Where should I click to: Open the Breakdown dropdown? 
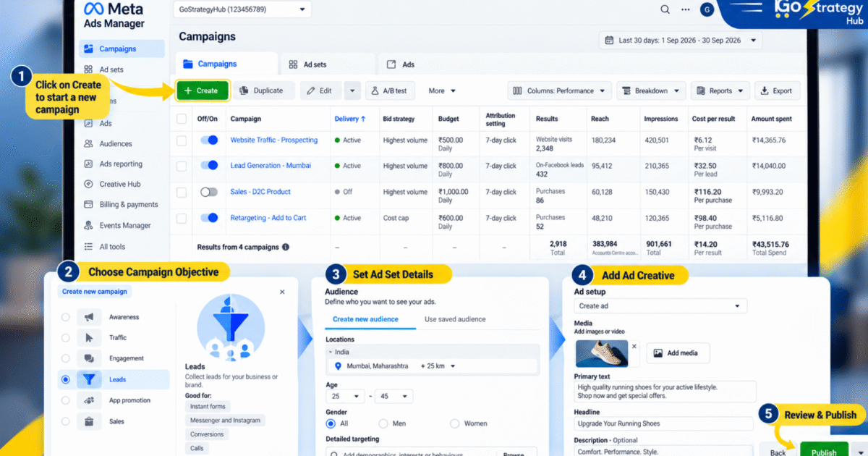click(651, 90)
